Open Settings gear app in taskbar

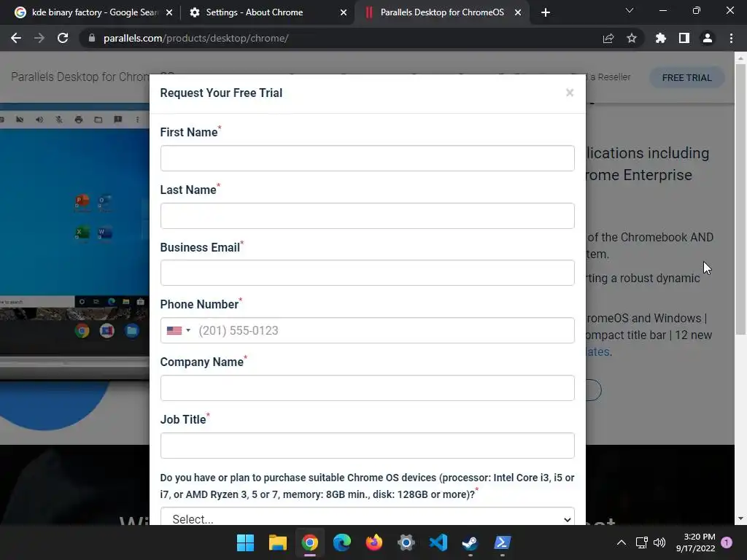406,542
